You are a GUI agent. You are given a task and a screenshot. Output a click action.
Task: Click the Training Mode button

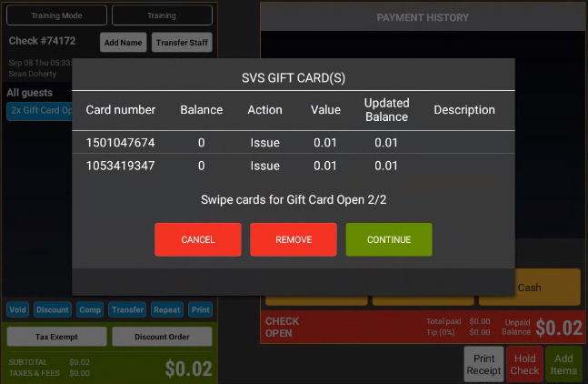[56, 15]
